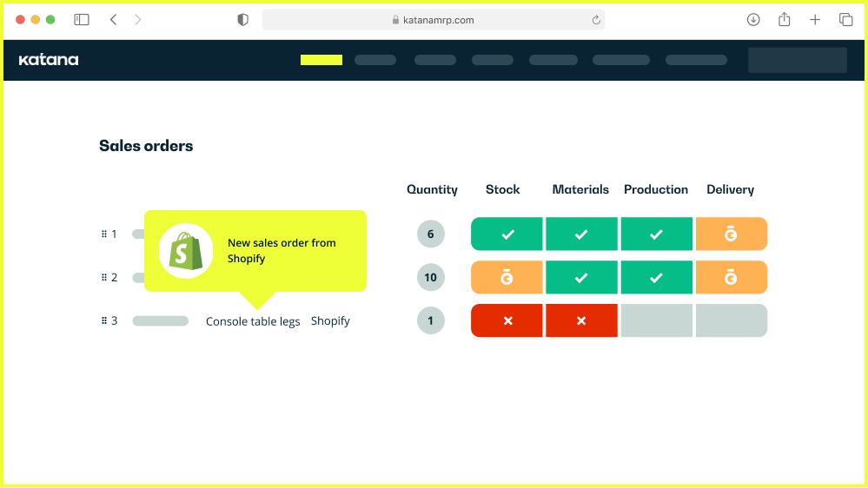Screen dimensions: 868x488
Task: Reload the current page
Action: (596, 20)
